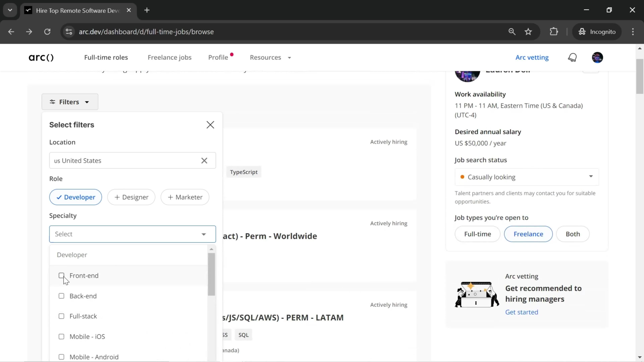Select the Freelance job type
644x362 pixels.
[528, 234]
